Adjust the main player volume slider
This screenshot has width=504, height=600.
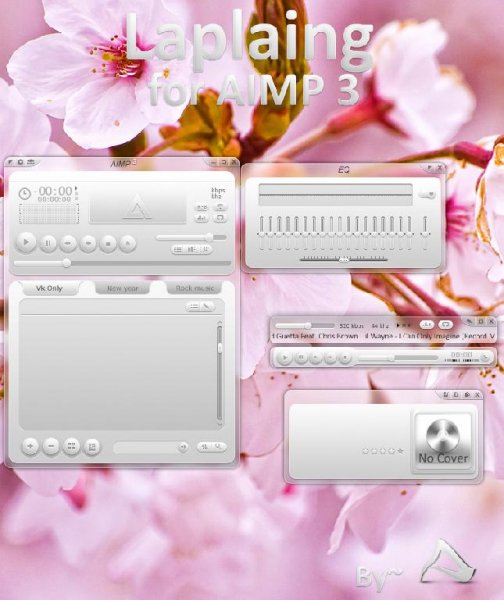pos(191,238)
